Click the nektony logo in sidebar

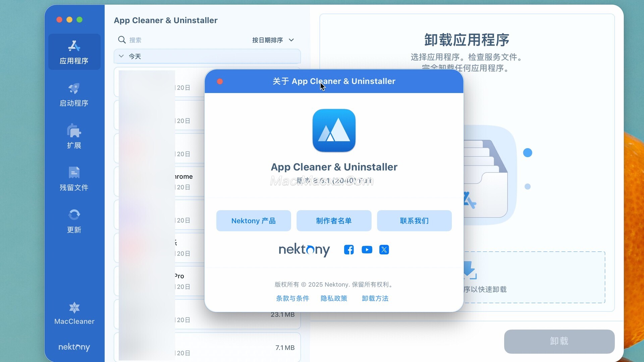tap(74, 347)
